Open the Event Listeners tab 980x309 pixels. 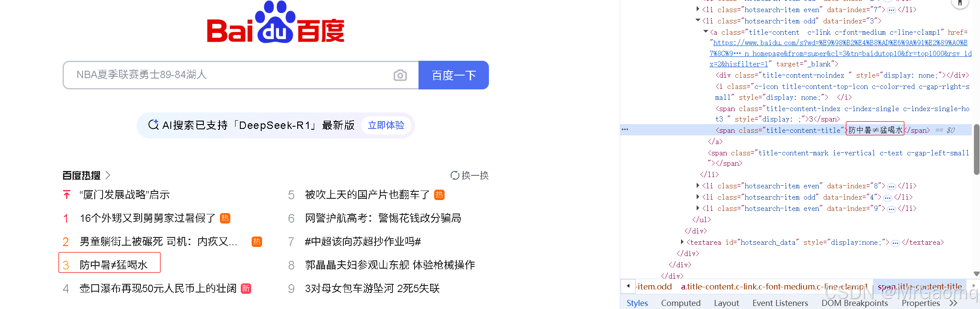tap(780, 303)
